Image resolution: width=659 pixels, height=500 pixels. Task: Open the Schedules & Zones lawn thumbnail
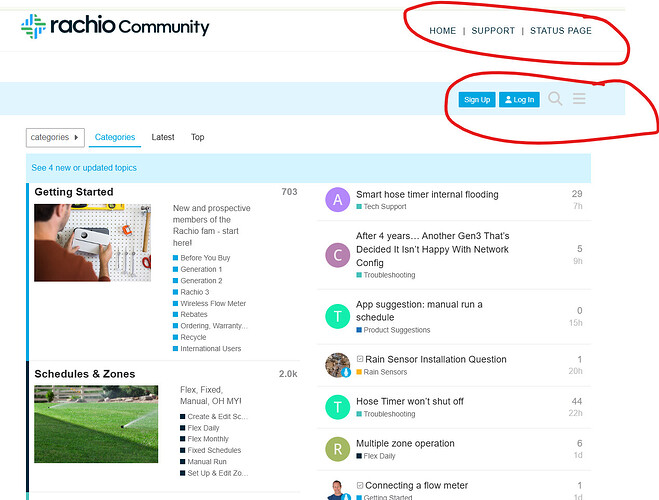pyautogui.click(x=96, y=424)
